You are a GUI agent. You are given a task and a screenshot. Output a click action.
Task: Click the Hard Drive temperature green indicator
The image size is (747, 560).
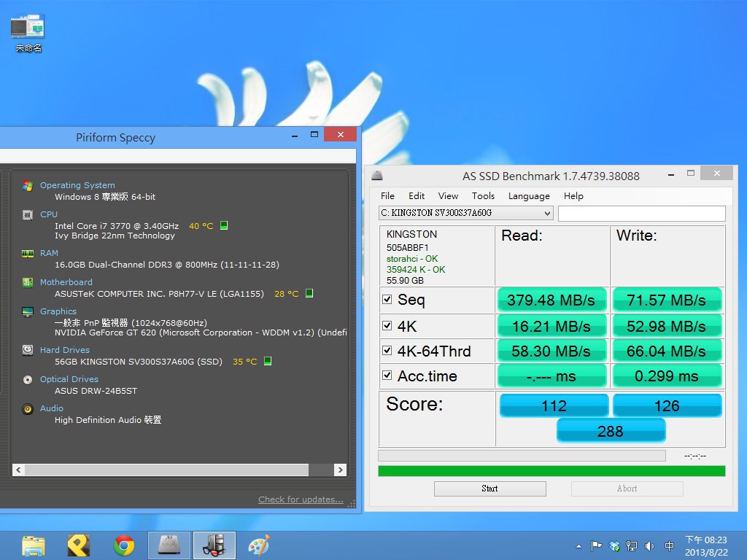(x=268, y=361)
